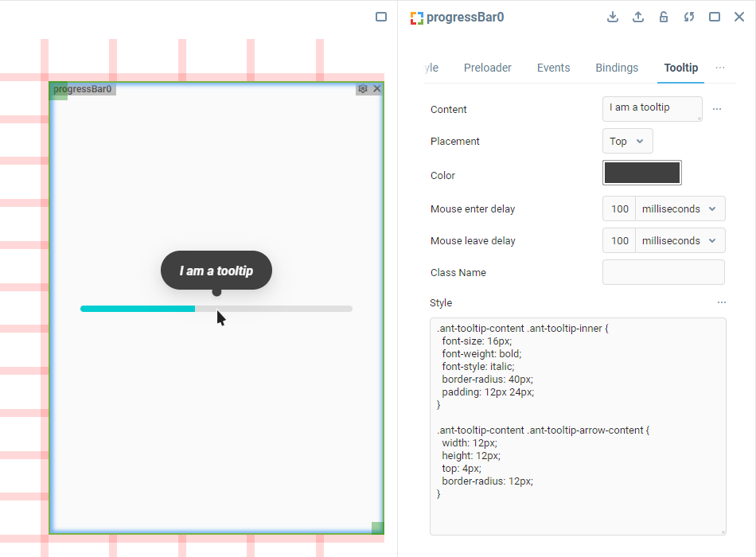Screen dimensions: 756x557
Task: Click the download icon in the panel header
Action: 613,18
